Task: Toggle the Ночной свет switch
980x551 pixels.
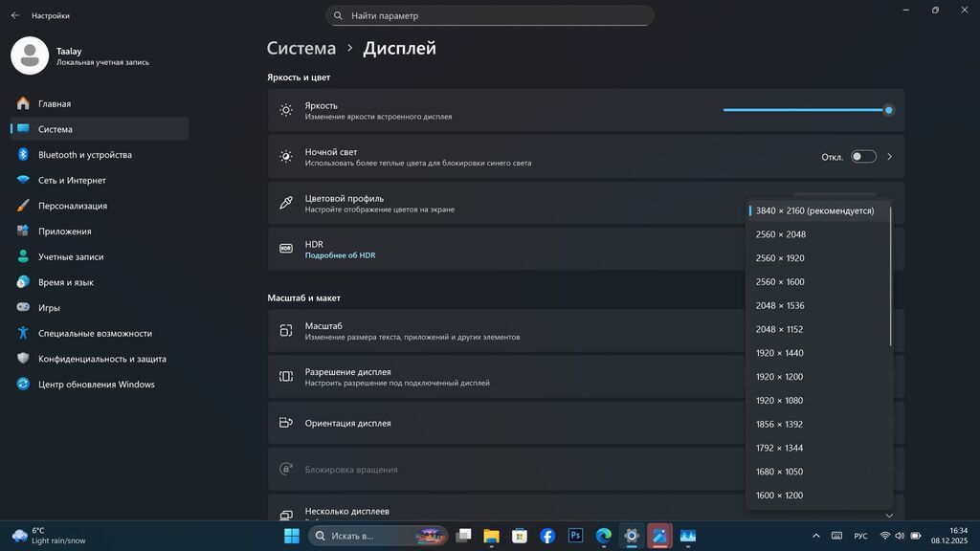Action: click(864, 157)
